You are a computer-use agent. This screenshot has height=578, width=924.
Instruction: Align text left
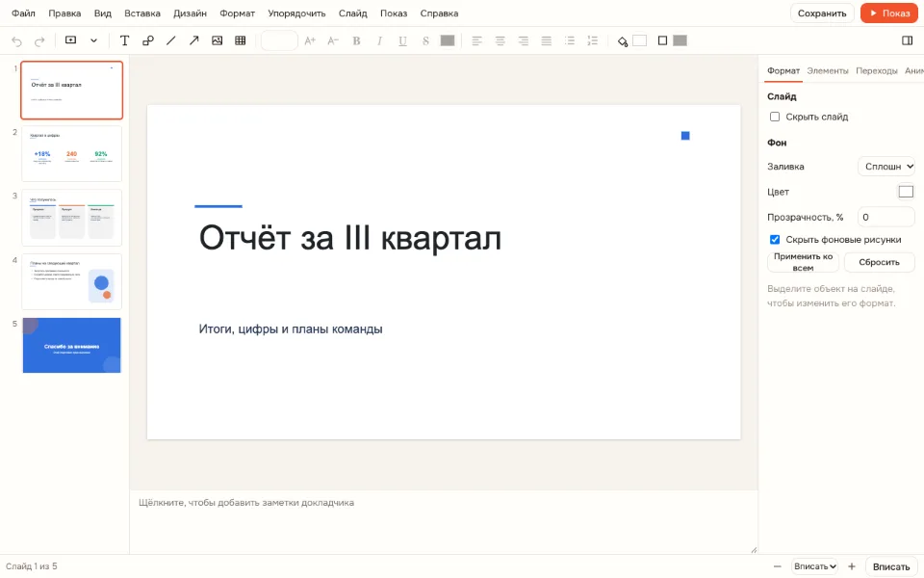tap(476, 40)
